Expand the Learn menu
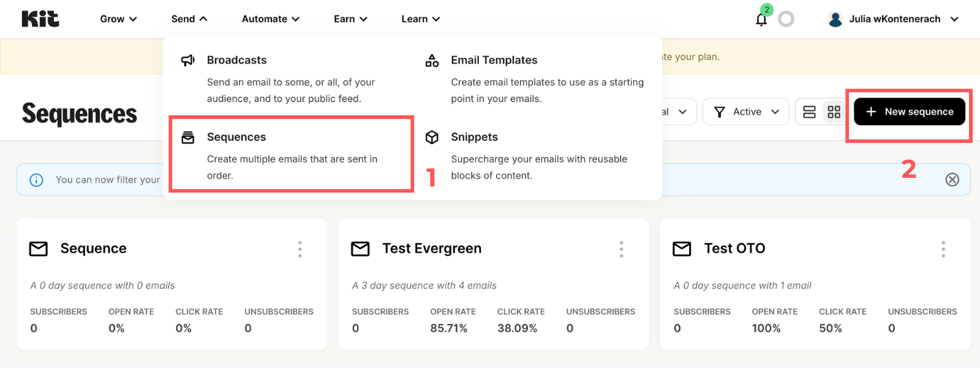980x368 pixels. click(x=421, y=19)
